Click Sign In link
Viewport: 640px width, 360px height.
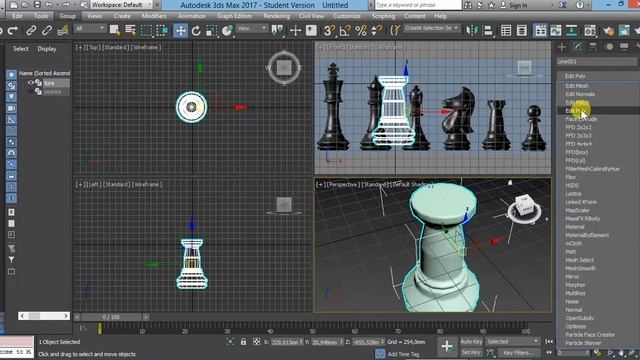tap(518, 5)
